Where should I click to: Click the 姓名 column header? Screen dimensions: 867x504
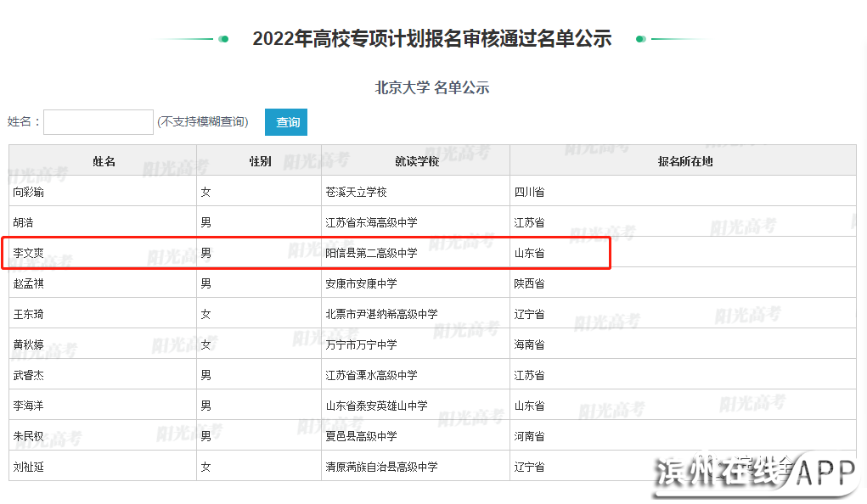(103, 161)
